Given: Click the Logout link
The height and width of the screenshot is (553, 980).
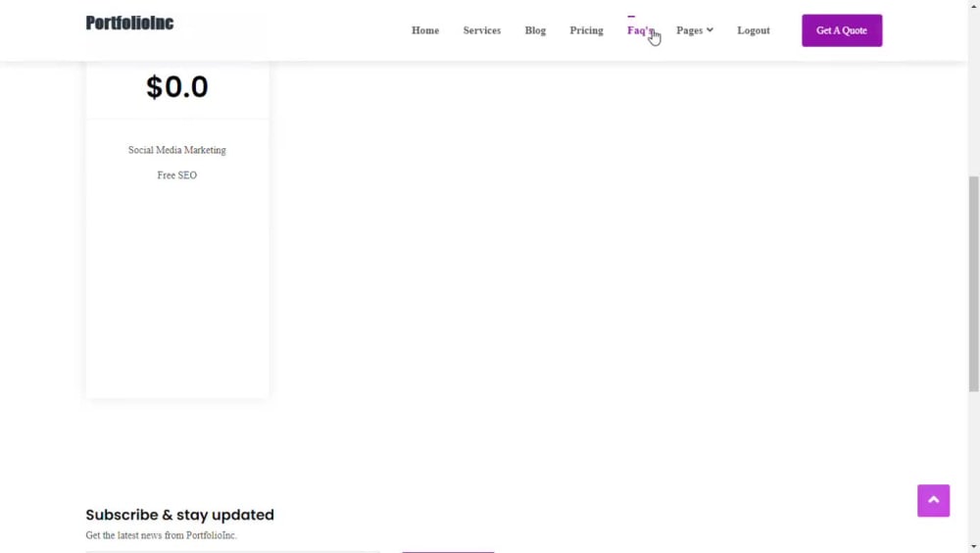Looking at the screenshot, I should (x=753, y=30).
